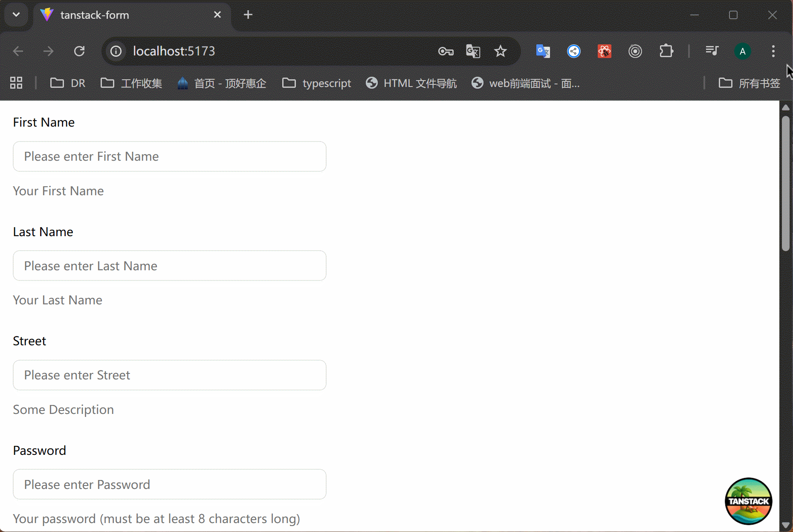Open the TanStack devtools floating logo

click(x=748, y=501)
